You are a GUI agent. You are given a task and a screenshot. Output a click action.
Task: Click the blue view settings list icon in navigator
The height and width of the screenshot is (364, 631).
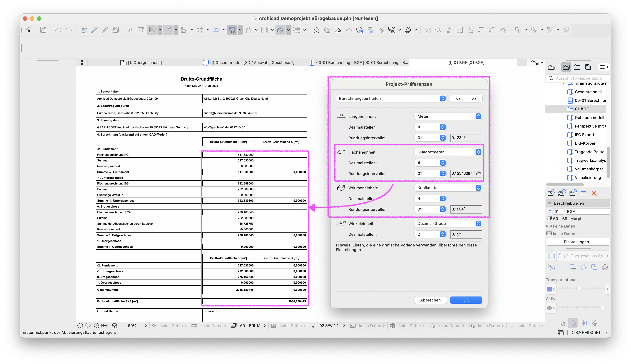(x=583, y=193)
